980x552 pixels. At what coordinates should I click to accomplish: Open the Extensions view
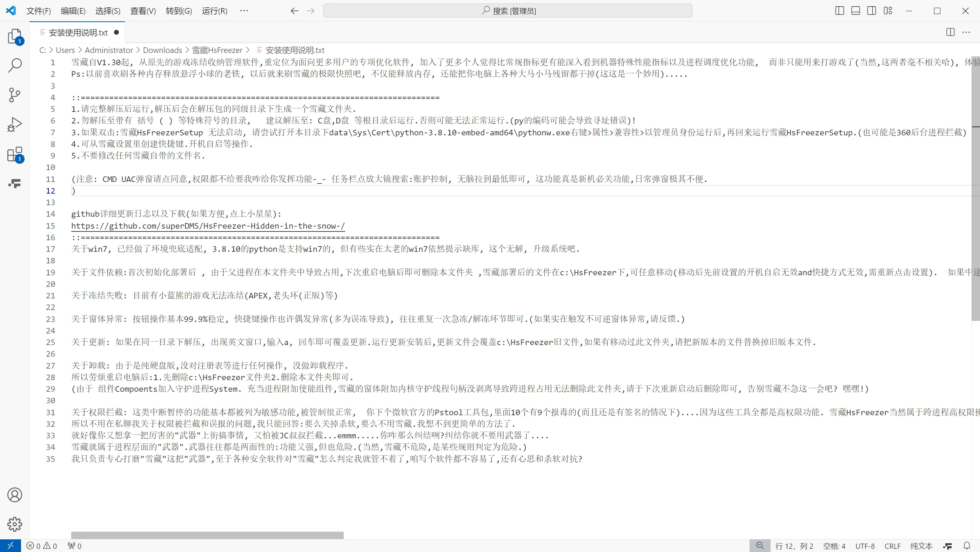15,154
